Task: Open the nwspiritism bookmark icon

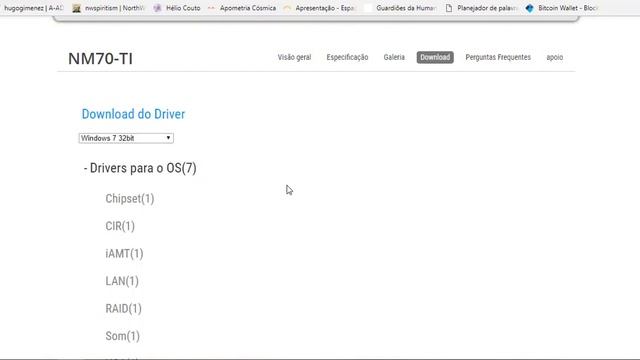Action: [x=76, y=8]
